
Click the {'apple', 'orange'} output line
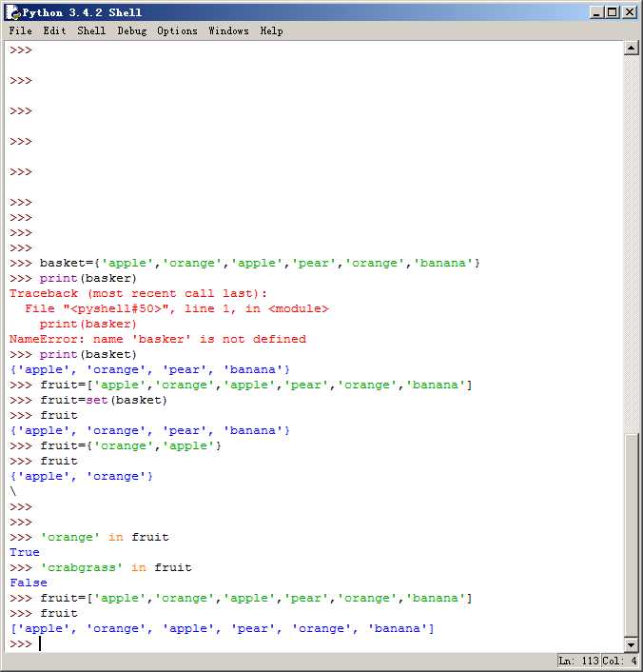(82, 476)
